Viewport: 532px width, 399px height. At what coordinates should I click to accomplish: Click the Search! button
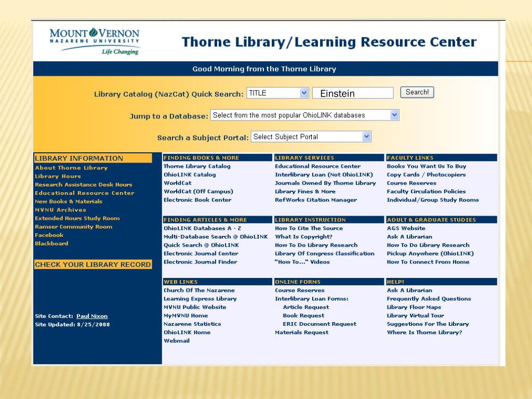pos(417,92)
